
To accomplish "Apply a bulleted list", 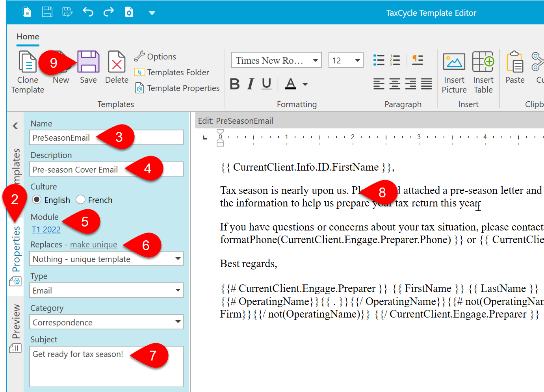I will [379, 60].
